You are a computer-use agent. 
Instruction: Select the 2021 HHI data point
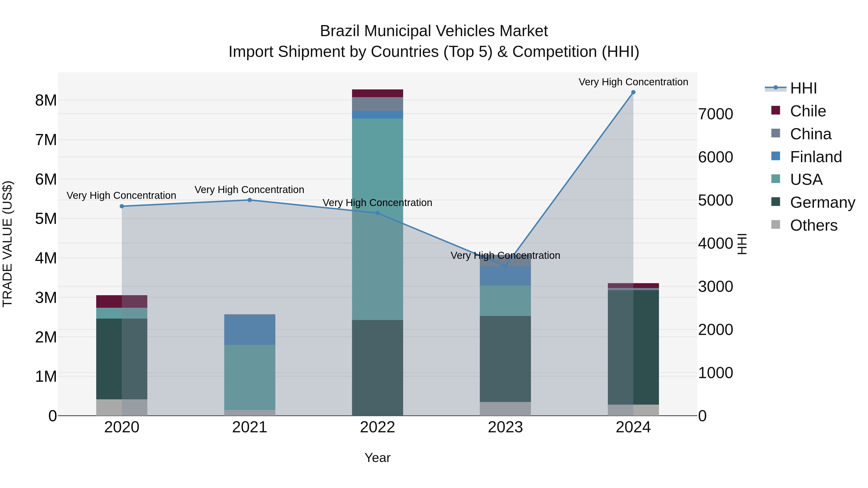(x=250, y=200)
